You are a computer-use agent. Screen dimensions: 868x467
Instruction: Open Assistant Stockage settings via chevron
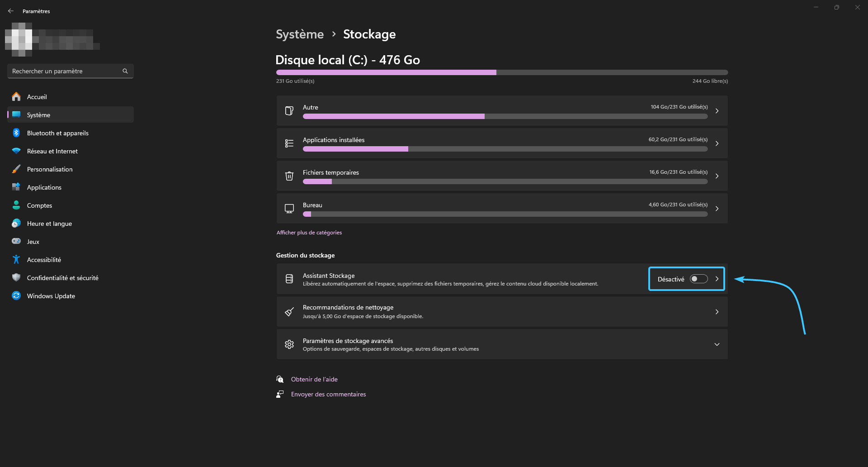pos(717,279)
